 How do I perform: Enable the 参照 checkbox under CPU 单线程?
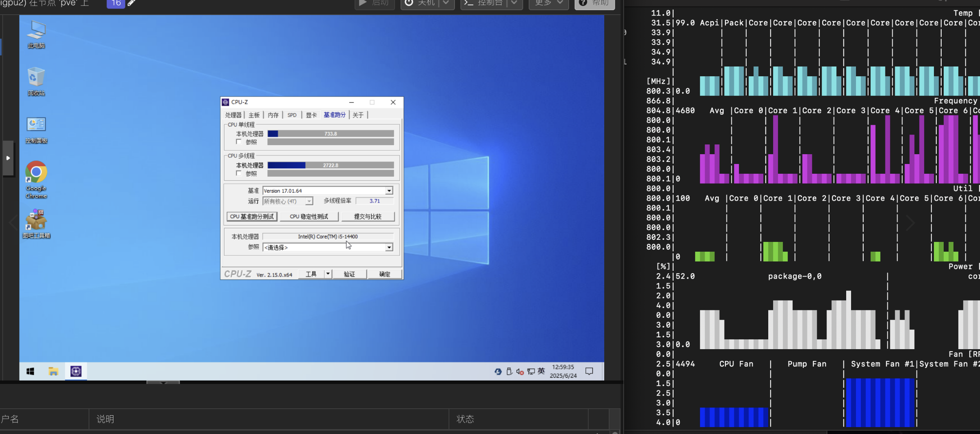pos(239,142)
